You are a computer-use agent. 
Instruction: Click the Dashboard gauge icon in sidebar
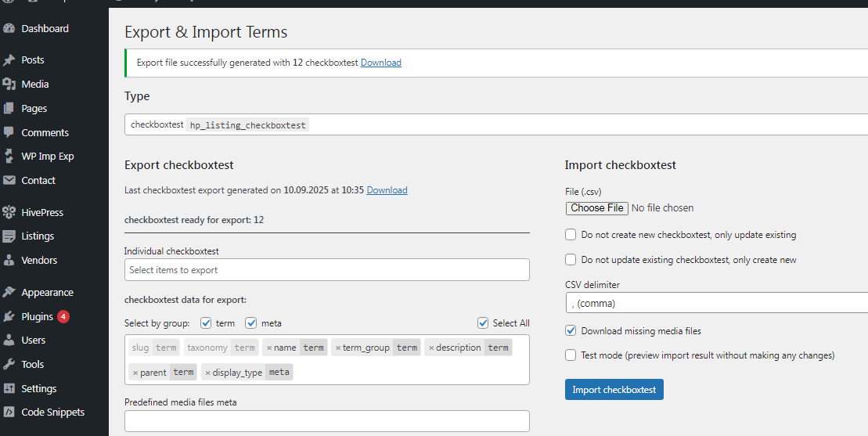pos(9,29)
